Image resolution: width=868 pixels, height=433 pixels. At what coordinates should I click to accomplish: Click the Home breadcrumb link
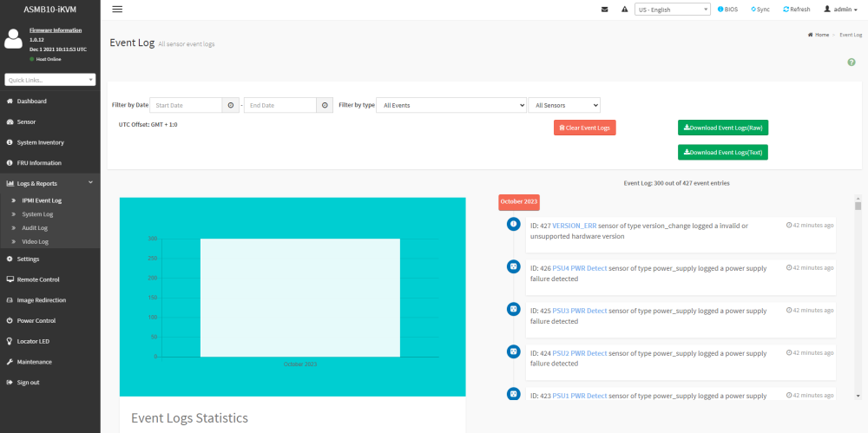pyautogui.click(x=819, y=35)
